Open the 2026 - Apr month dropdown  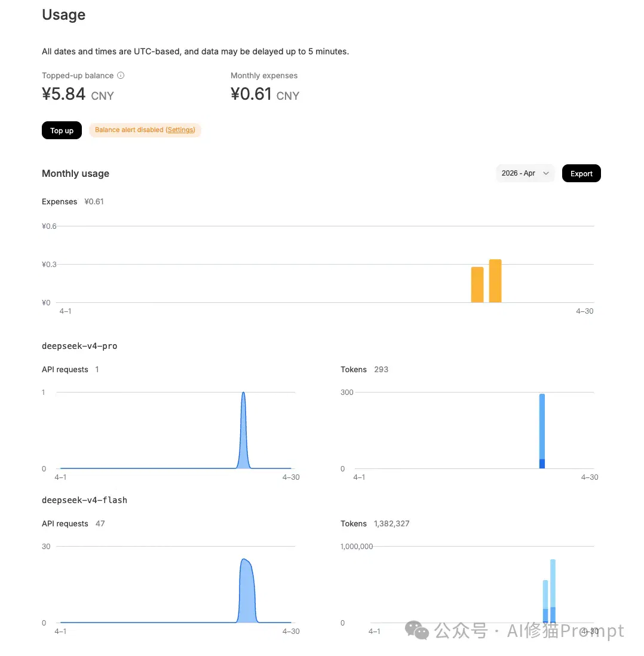tap(525, 173)
